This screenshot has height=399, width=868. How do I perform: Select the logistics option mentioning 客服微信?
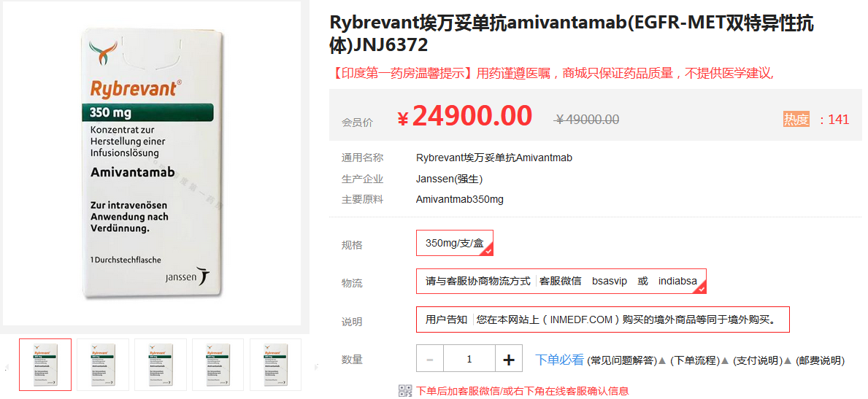(561, 281)
